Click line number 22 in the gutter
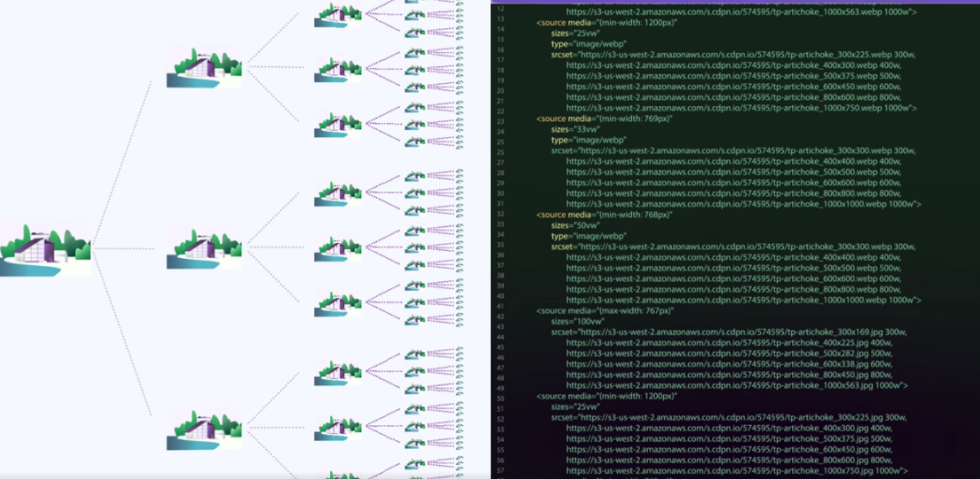This screenshot has height=479, width=980. 501,111
